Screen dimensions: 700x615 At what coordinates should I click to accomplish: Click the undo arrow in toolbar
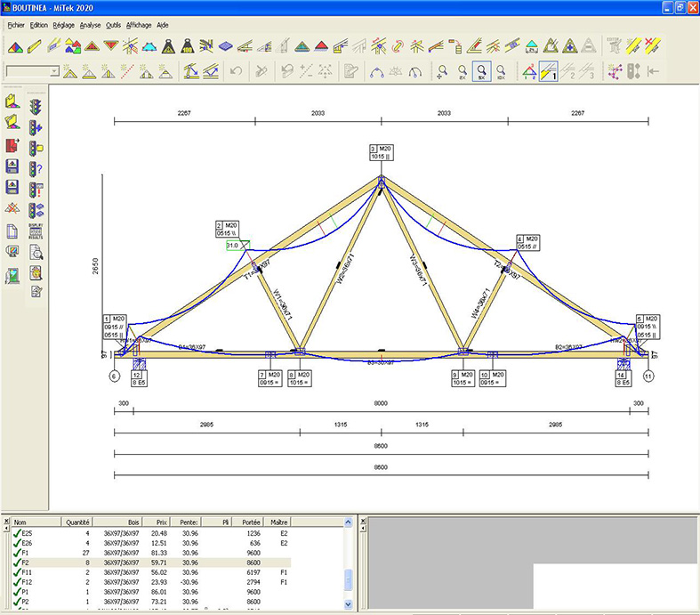point(237,71)
